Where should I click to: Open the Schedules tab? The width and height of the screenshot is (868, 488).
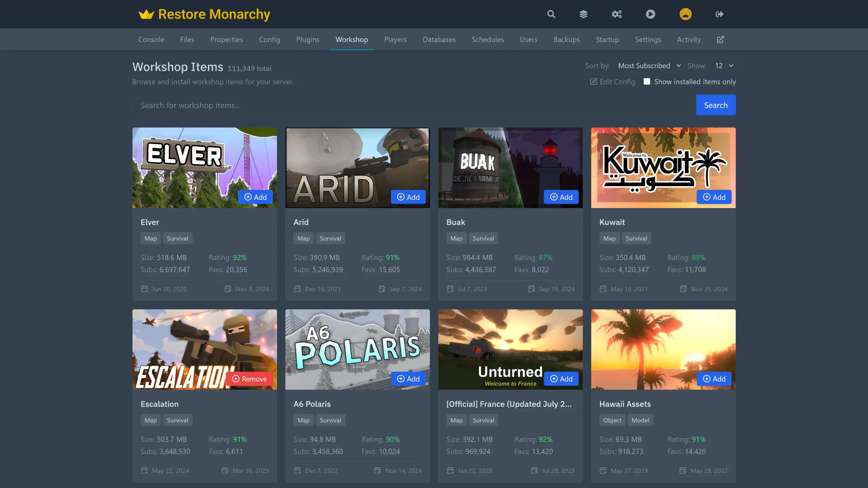pyautogui.click(x=488, y=39)
